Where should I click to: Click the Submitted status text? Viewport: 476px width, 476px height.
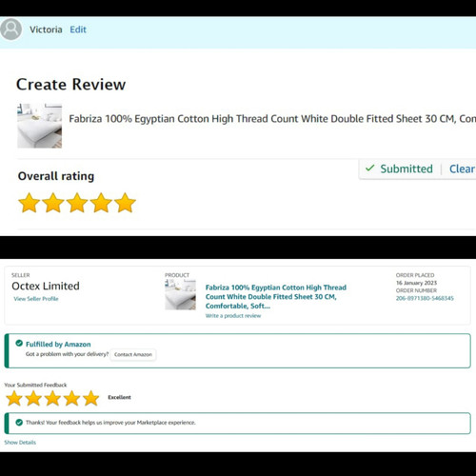407,169
